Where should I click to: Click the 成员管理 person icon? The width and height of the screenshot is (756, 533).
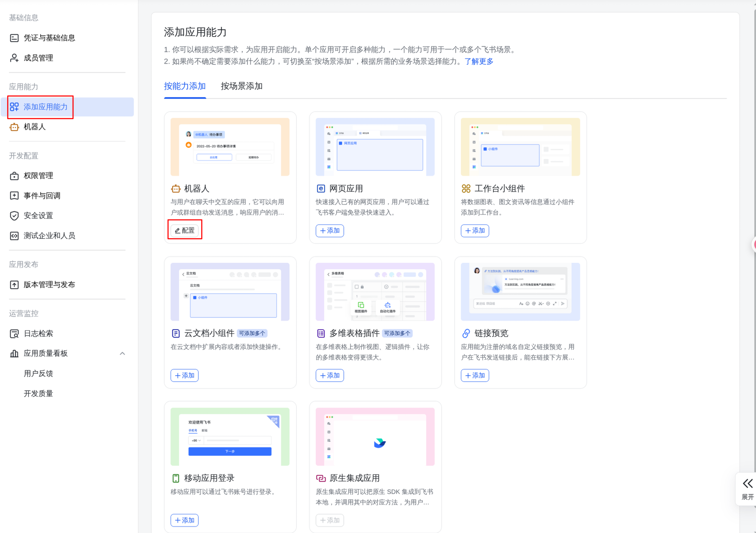[14, 58]
